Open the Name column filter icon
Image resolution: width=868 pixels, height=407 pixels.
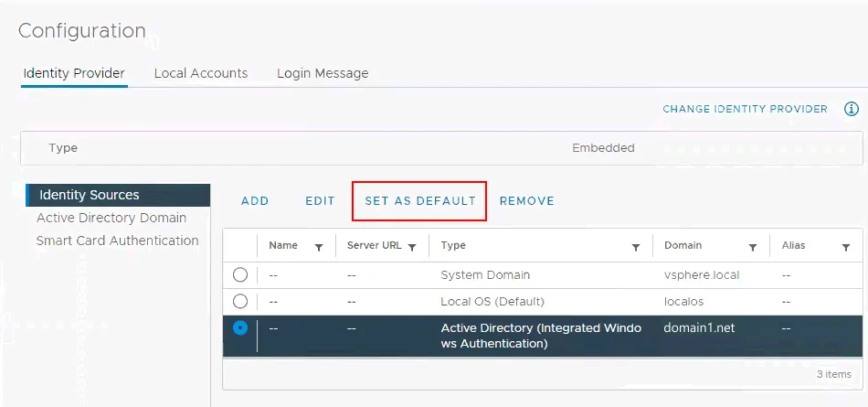319,247
